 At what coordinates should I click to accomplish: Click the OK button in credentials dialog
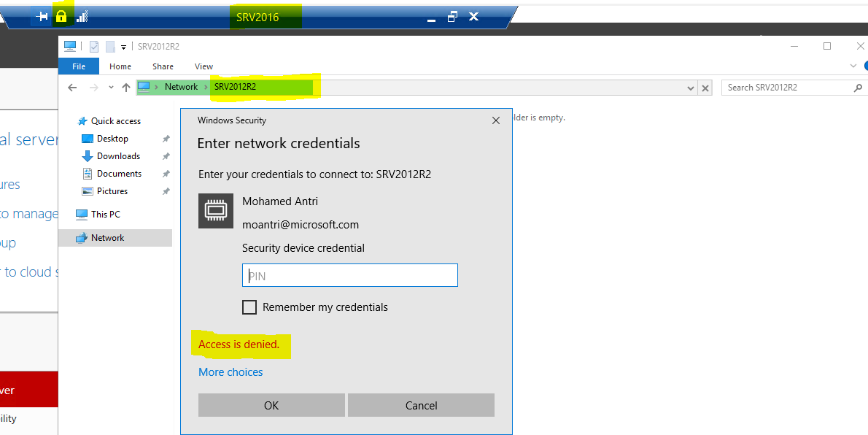pos(271,405)
